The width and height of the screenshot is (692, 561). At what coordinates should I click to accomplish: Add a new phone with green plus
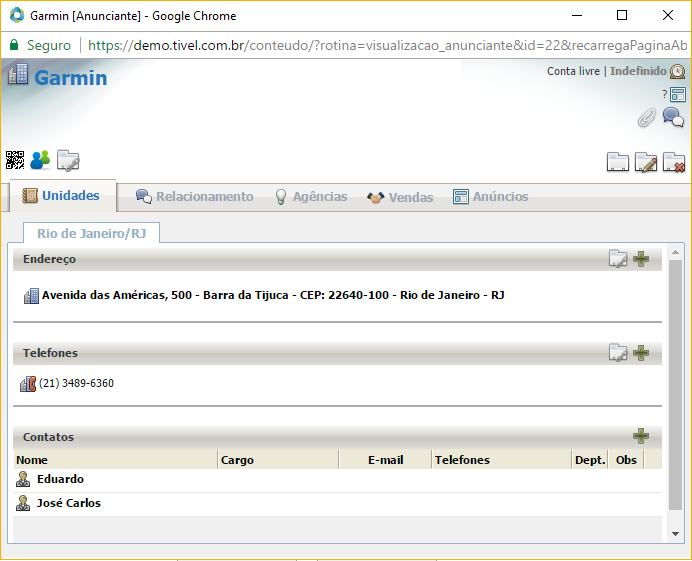click(641, 353)
